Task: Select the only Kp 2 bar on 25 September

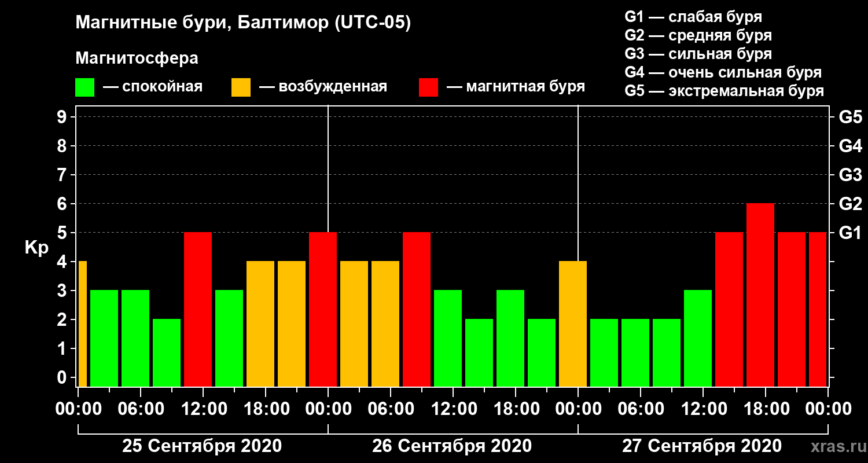Action: [167, 353]
